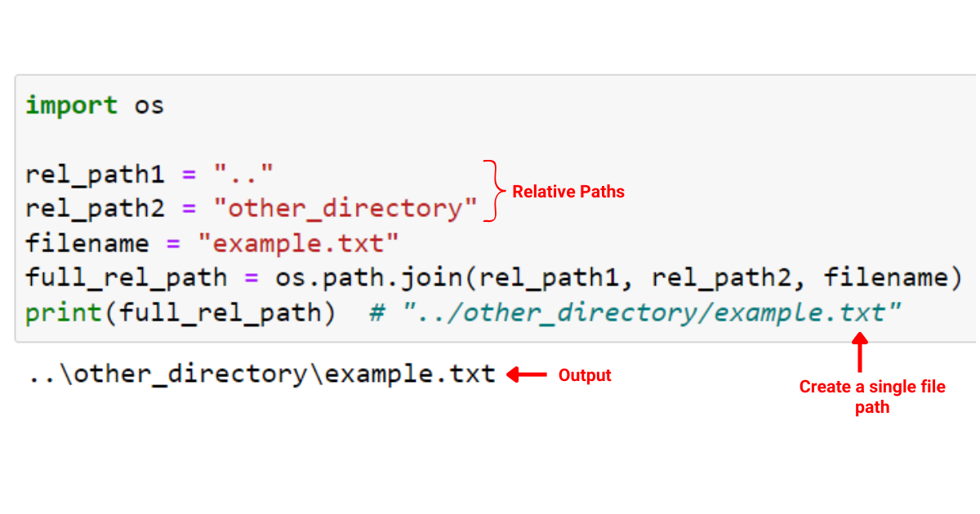This screenshot has width=980, height=514.
Task: Click the "other_directory" string value
Action: (x=345, y=208)
